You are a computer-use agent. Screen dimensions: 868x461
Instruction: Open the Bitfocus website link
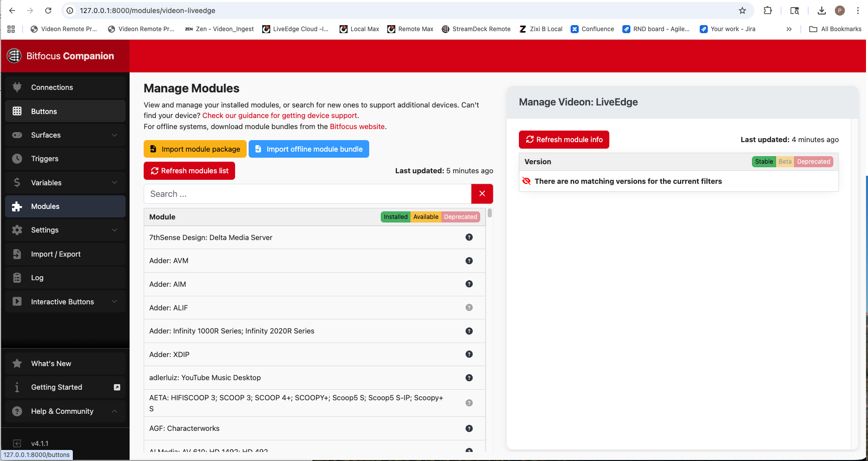[357, 127]
